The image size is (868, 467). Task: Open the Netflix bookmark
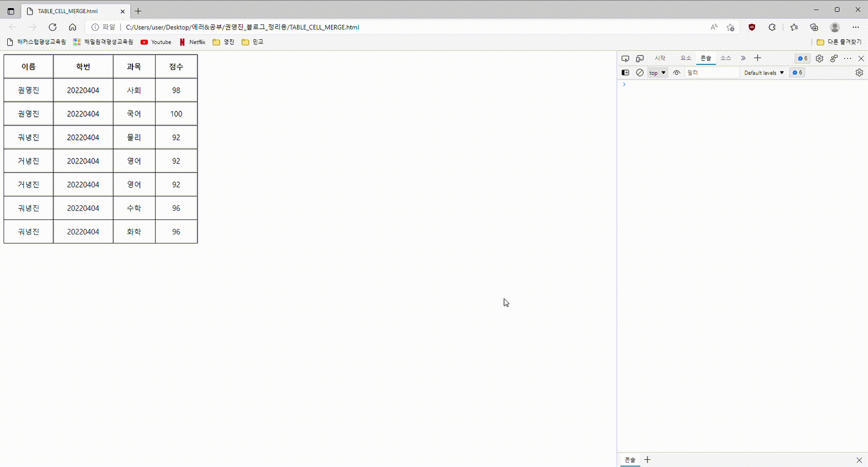click(193, 42)
